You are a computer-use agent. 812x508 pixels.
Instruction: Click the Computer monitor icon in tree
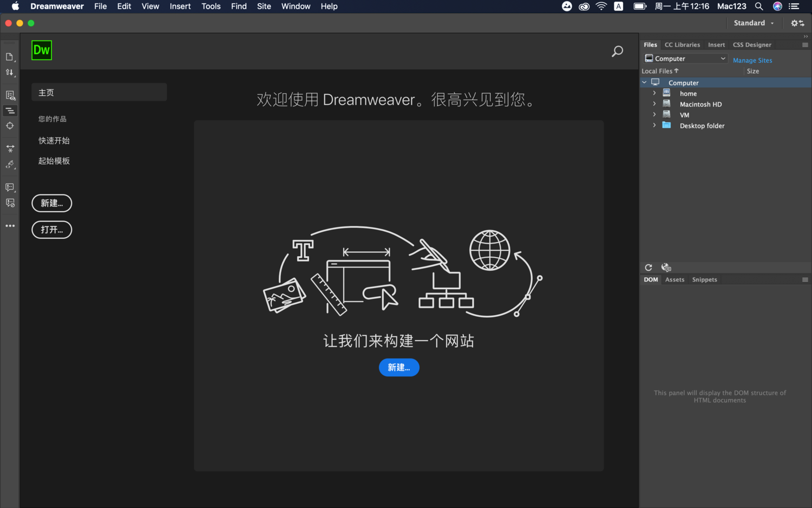click(655, 82)
